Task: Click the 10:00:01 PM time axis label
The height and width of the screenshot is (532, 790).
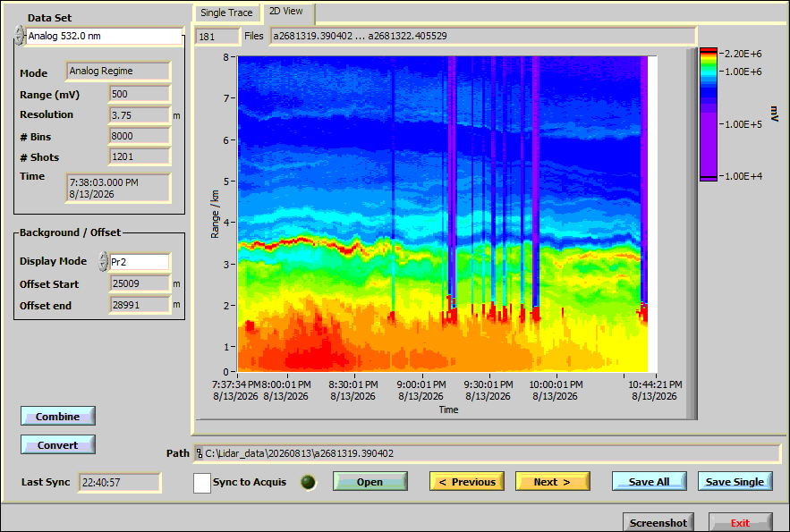Action: coord(556,390)
